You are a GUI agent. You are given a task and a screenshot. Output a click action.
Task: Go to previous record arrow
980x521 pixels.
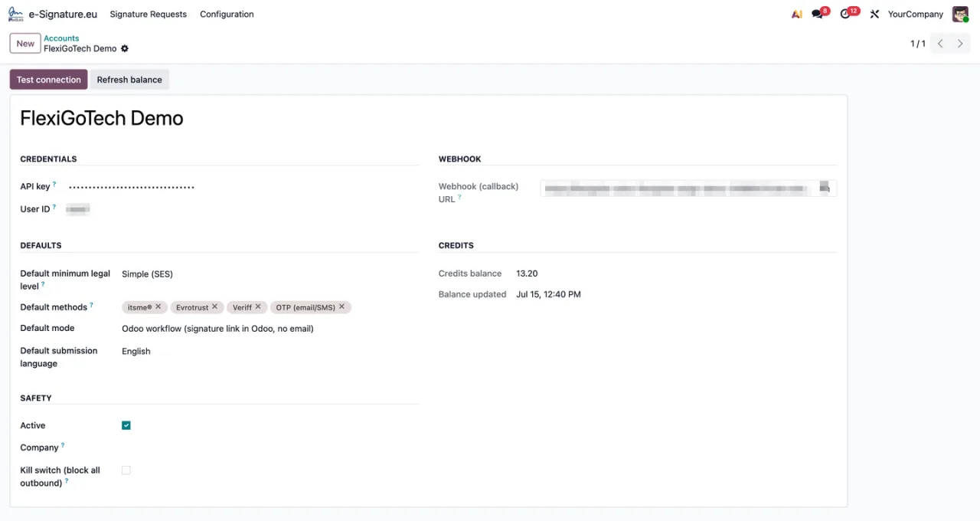(940, 44)
